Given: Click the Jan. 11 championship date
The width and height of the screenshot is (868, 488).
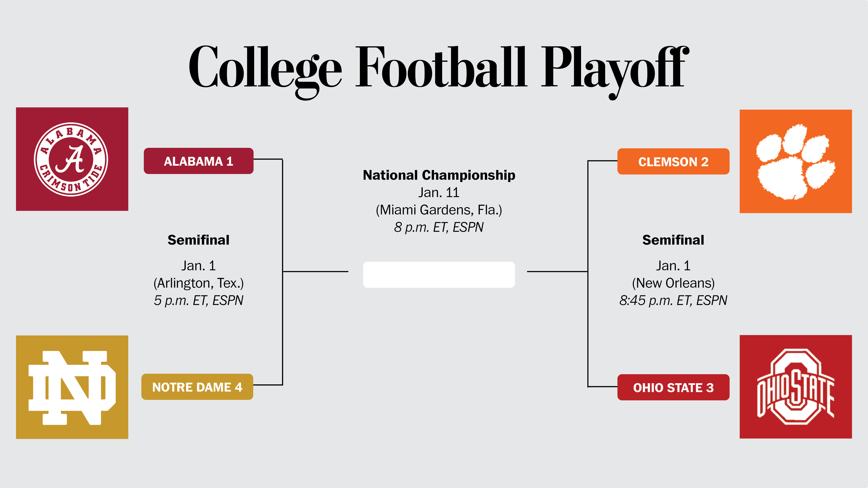Looking at the screenshot, I should 439,193.
